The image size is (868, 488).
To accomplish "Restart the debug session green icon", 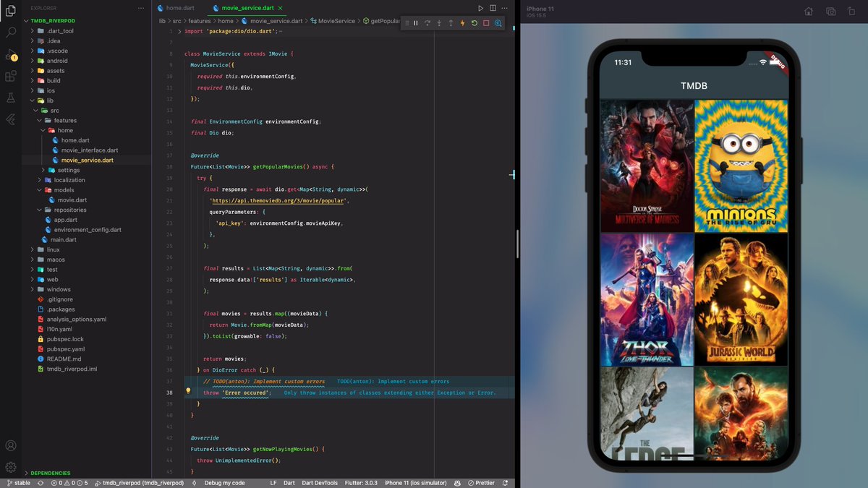I will click(475, 23).
